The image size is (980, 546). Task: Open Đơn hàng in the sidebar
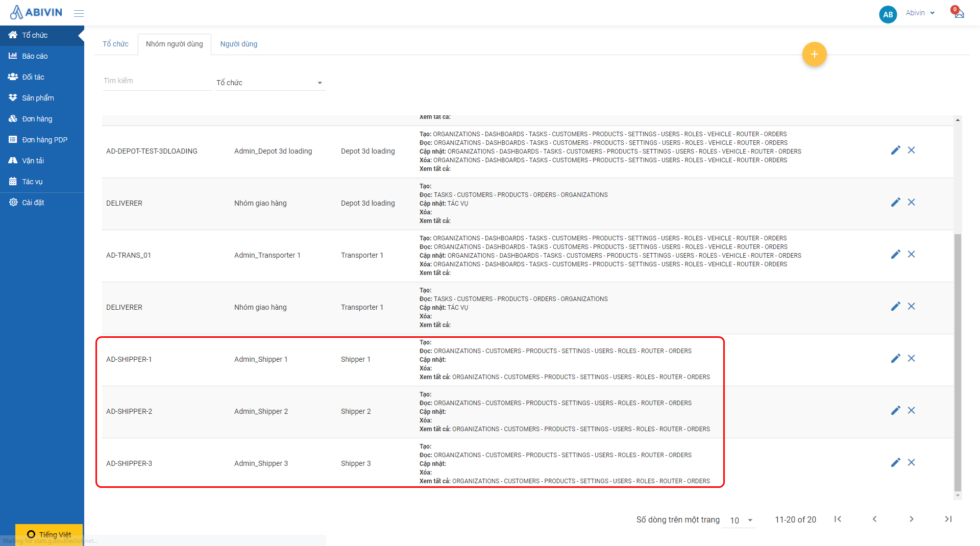pos(42,119)
